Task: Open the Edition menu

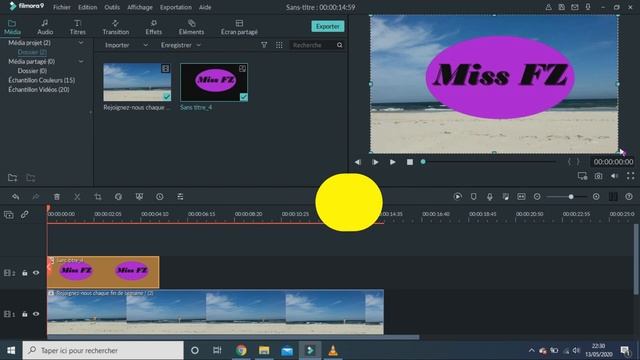Action: pos(88,7)
